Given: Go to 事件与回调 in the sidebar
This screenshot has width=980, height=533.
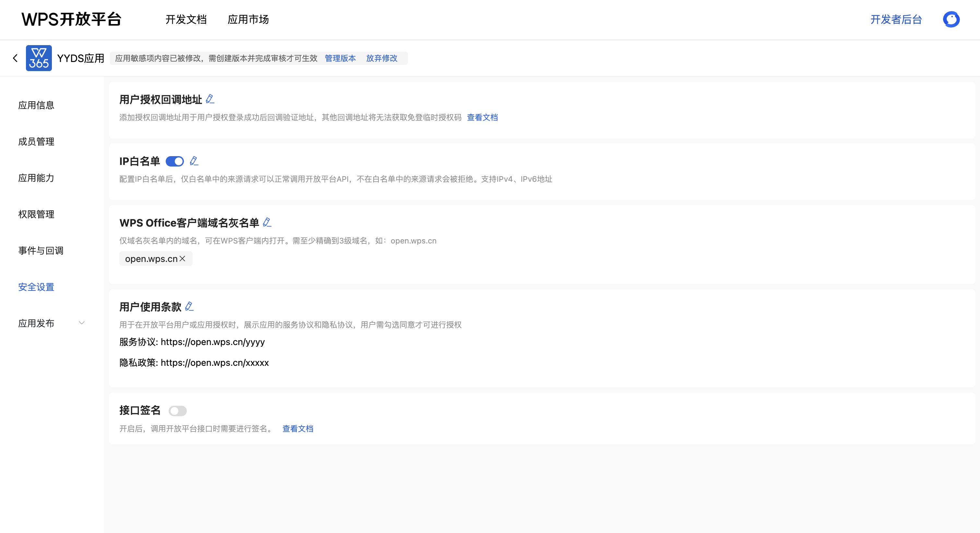Looking at the screenshot, I should tap(41, 251).
